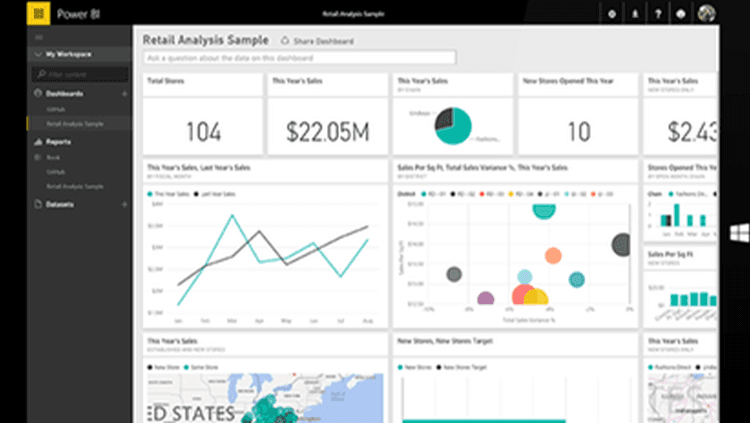Focus the Filter content search box
This screenshot has height=423, width=750.
pos(80,74)
